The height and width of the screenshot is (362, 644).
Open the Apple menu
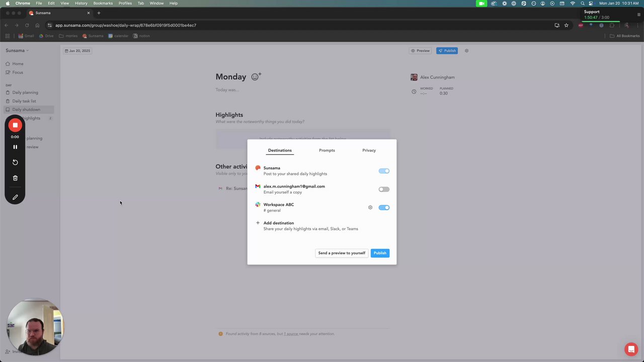tap(7, 4)
